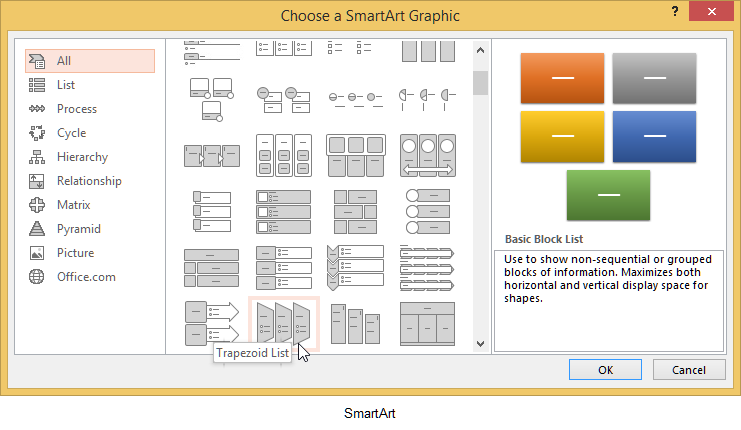741x430 pixels.
Task: Open the Process category
Action: (x=76, y=109)
